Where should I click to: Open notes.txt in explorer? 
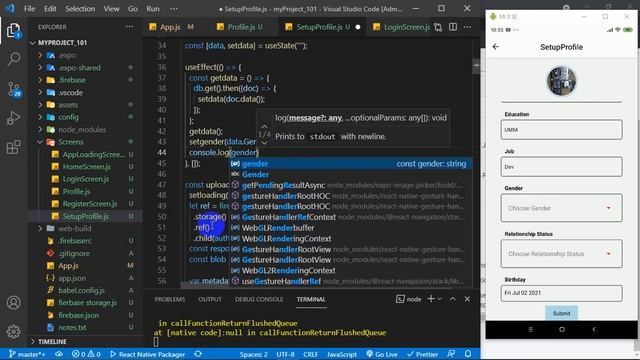click(x=72, y=327)
